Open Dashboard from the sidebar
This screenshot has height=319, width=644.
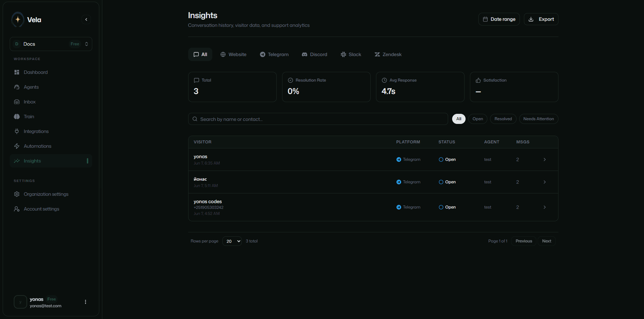(51, 72)
